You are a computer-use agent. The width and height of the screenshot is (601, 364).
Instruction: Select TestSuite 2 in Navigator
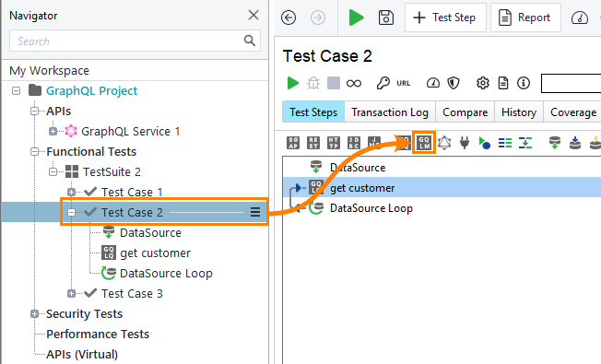(112, 171)
